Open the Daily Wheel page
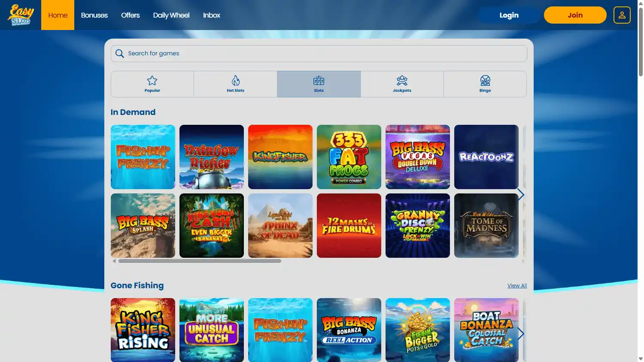Image resolution: width=644 pixels, height=362 pixels. pos(171,15)
